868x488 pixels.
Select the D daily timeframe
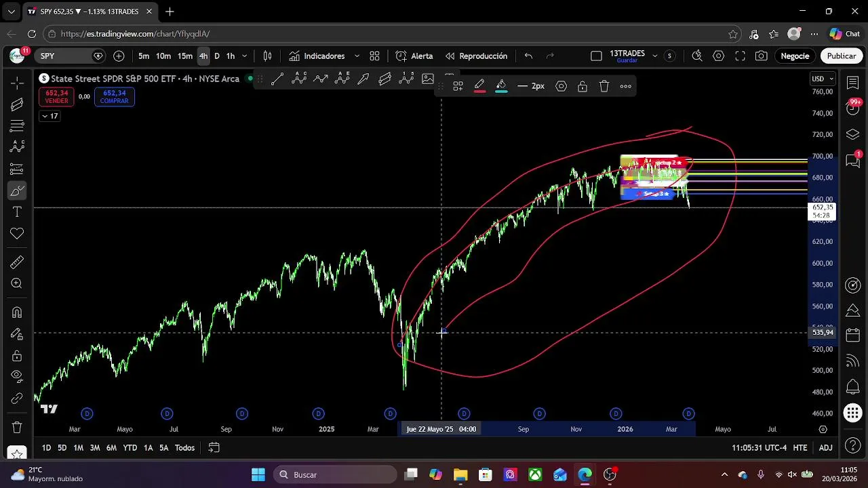click(x=217, y=56)
